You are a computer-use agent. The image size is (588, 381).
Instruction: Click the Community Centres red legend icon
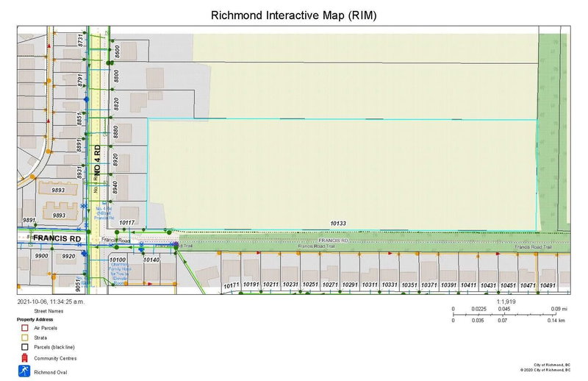click(25, 357)
